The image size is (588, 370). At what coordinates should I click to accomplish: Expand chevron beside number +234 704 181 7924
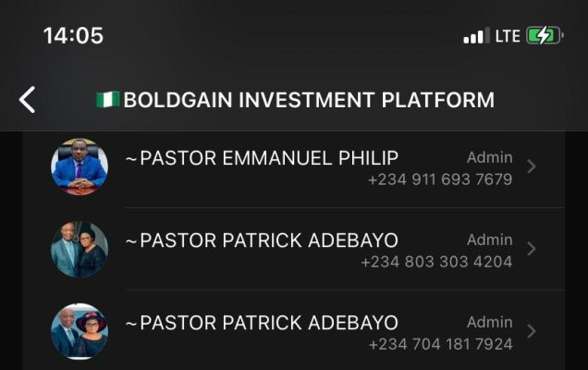pos(531,331)
